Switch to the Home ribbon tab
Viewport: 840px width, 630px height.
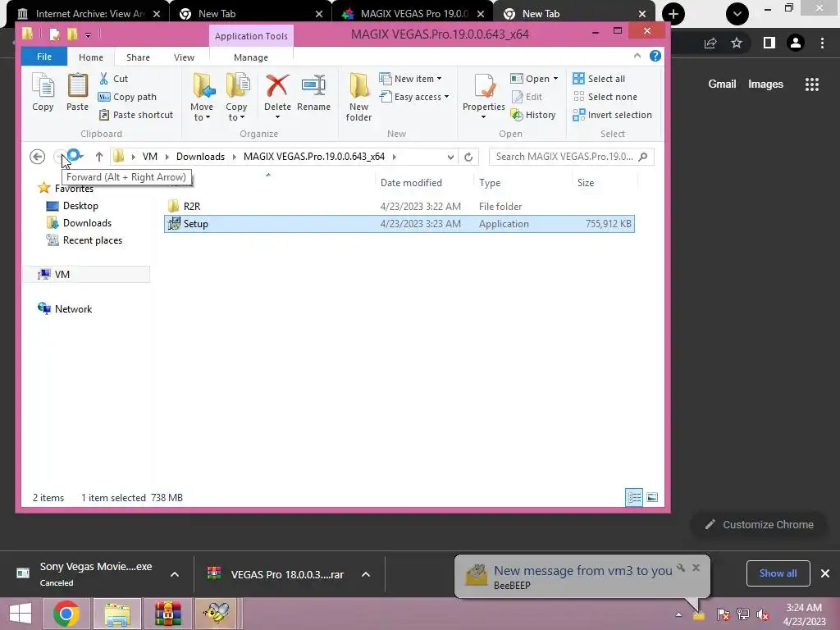(91, 57)
